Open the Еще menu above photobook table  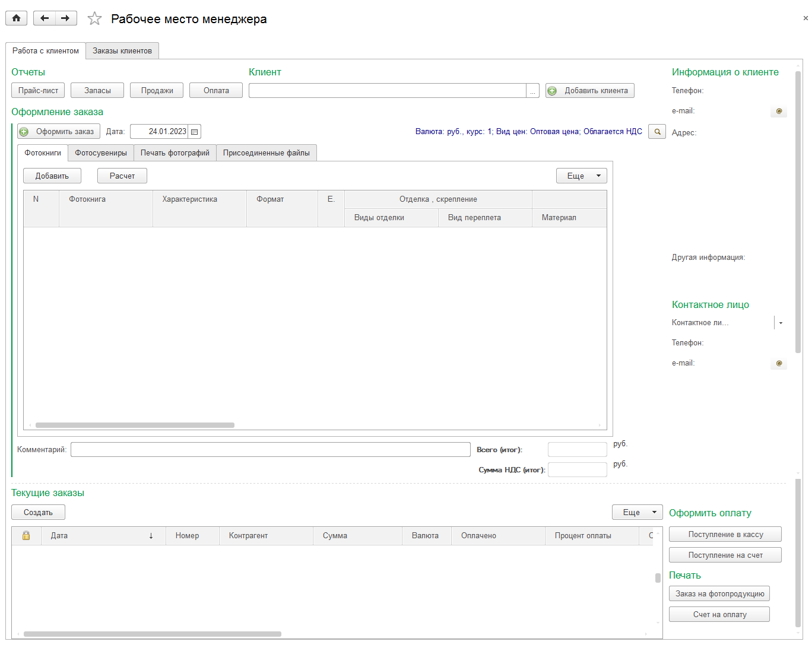581,176
